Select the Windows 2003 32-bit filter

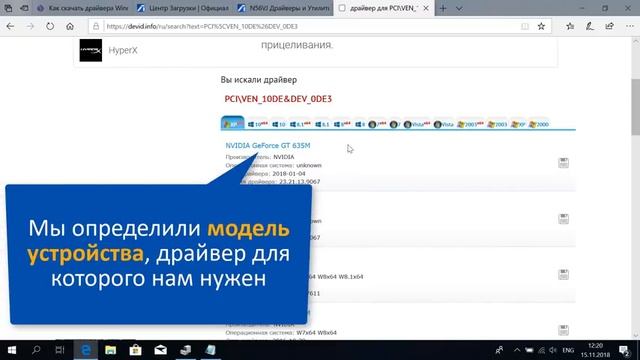(497, 124)
